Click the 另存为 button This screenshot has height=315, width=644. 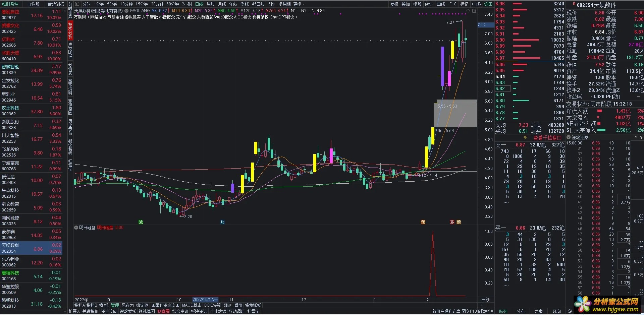click(127, 305)
